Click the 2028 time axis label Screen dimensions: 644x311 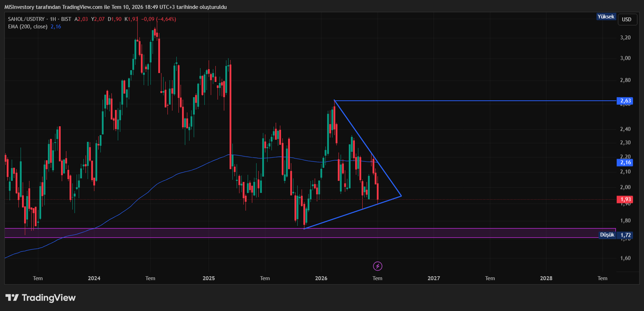(546, 278)
